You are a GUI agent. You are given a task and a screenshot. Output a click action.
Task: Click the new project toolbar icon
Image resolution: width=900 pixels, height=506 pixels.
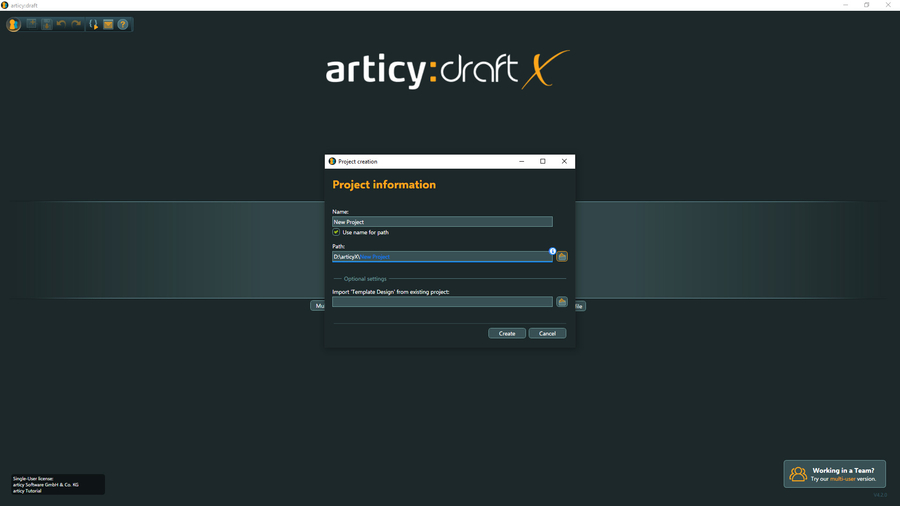(x=32, y=24)
